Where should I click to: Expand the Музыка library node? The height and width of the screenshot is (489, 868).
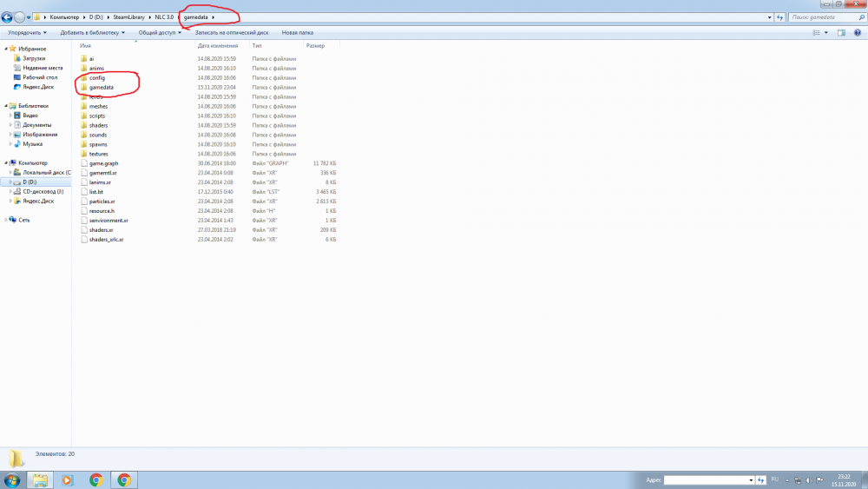coord(10,144)
